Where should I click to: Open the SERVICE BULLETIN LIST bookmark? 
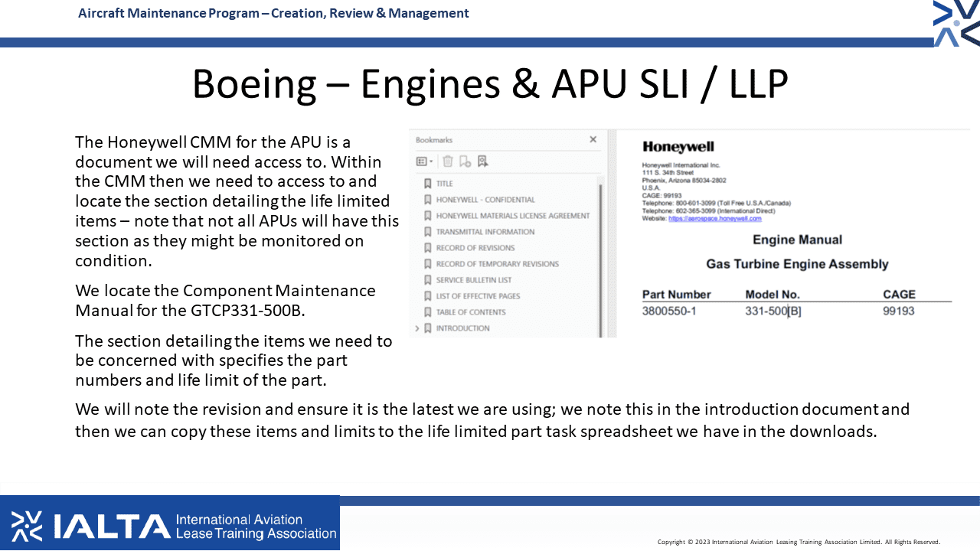point(474,280)
